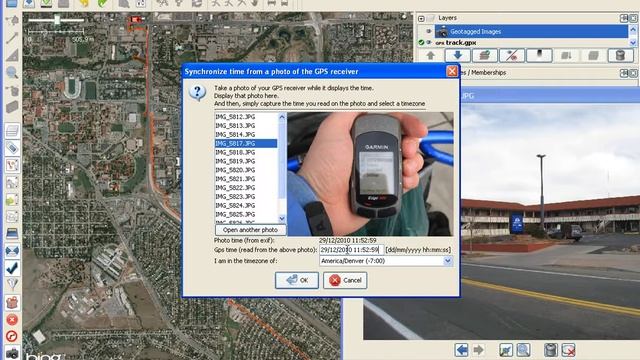Select IMG_5824.JPG in photo list
Image resolution: width=640 pixels, height=360 pixels.
(235, 206)
